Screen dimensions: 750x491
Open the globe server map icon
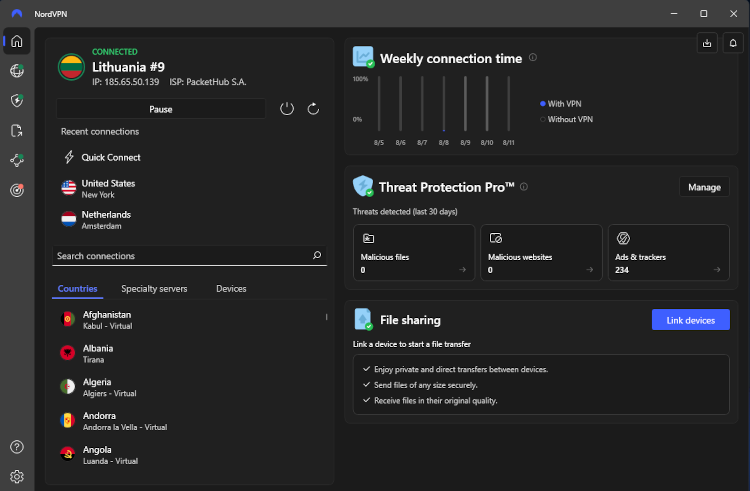click(17, 71)
